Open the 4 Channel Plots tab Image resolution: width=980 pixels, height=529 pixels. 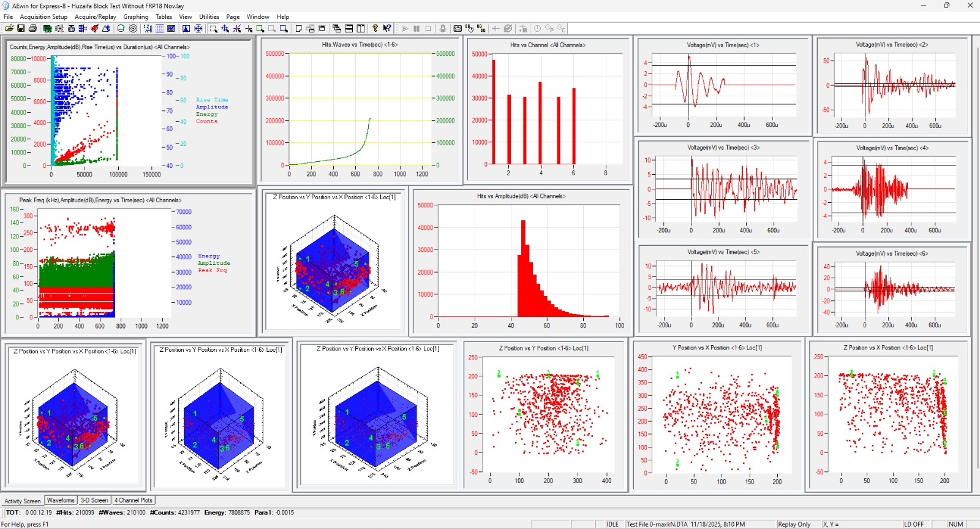(134, 500)
